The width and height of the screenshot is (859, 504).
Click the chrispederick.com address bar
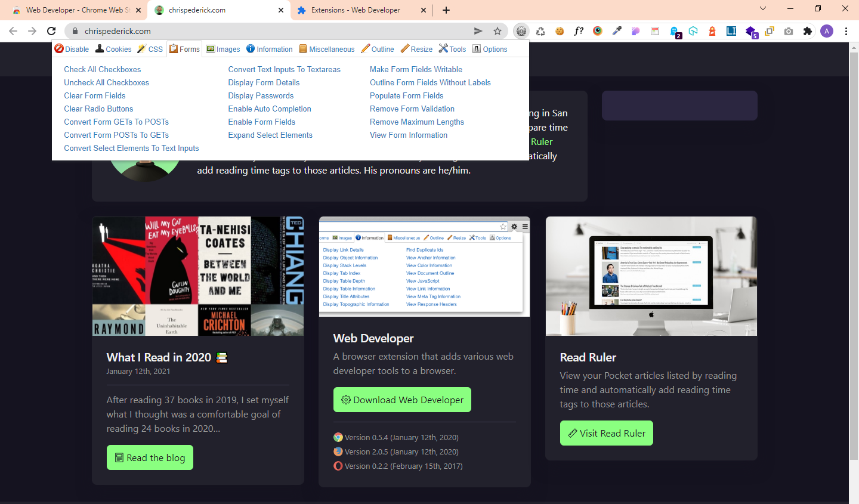(268, 31)
